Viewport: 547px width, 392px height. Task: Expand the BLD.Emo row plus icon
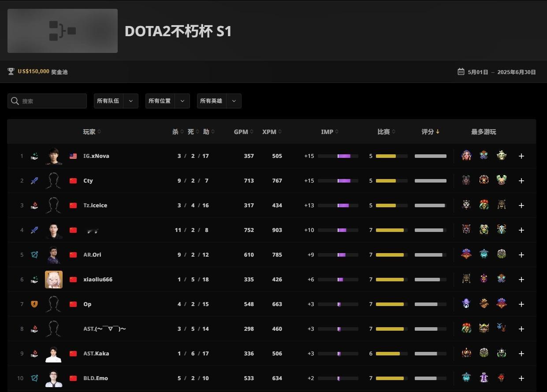coord(521,378)
